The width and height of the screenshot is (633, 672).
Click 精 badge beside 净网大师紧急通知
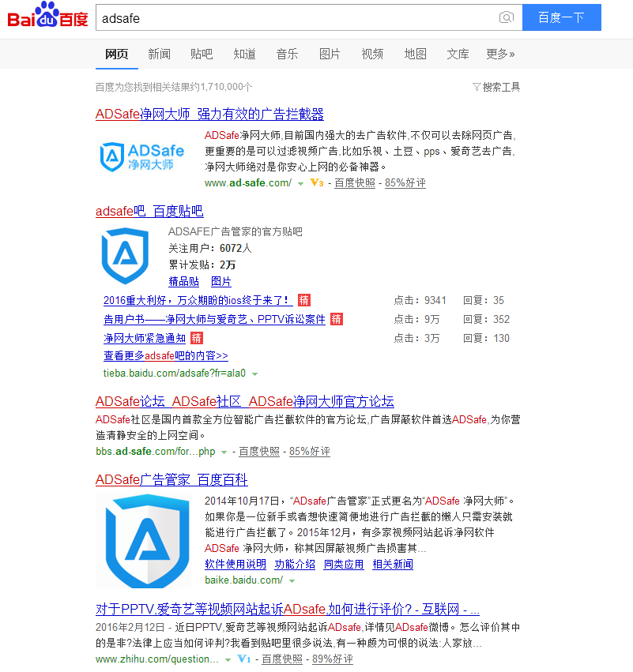click(x=197, y=338)
